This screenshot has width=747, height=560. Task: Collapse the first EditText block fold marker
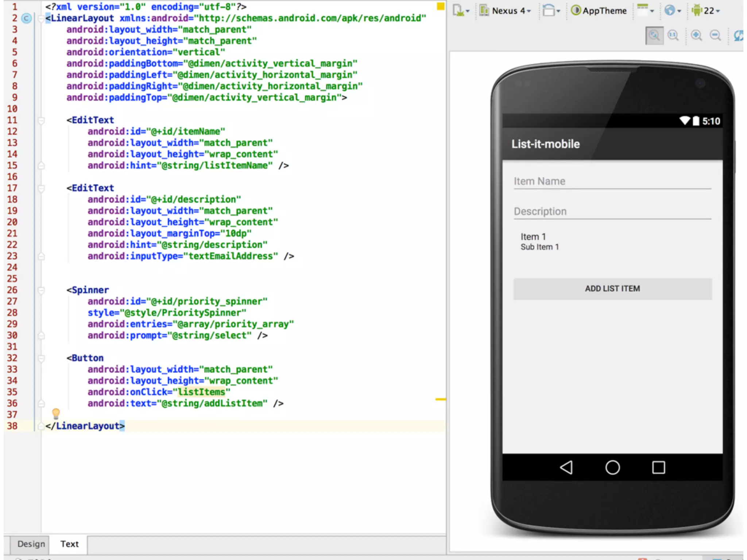[41, 120]
